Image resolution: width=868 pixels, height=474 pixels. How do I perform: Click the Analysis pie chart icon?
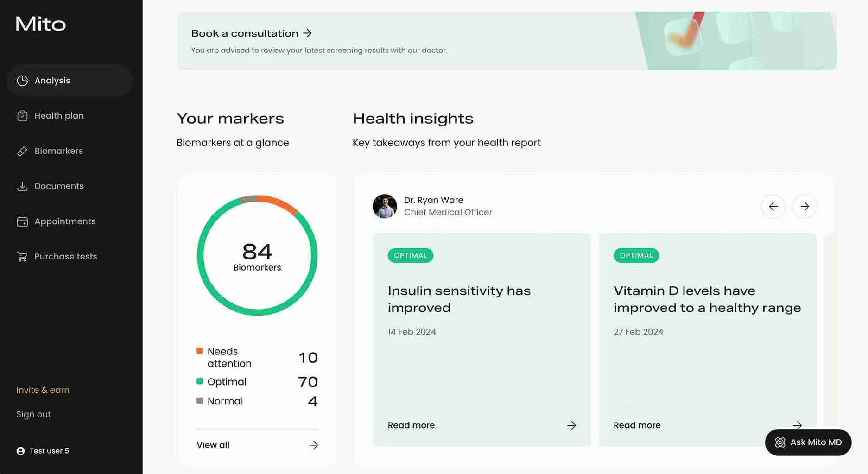[22, 81]
